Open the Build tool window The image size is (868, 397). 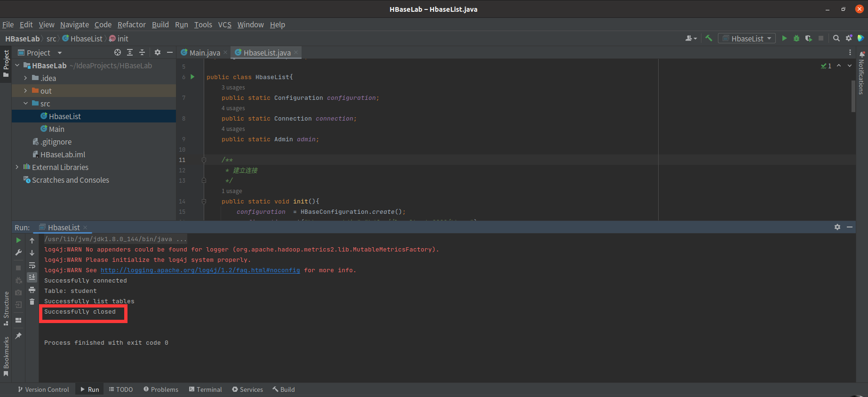click(x=284, y=389)
